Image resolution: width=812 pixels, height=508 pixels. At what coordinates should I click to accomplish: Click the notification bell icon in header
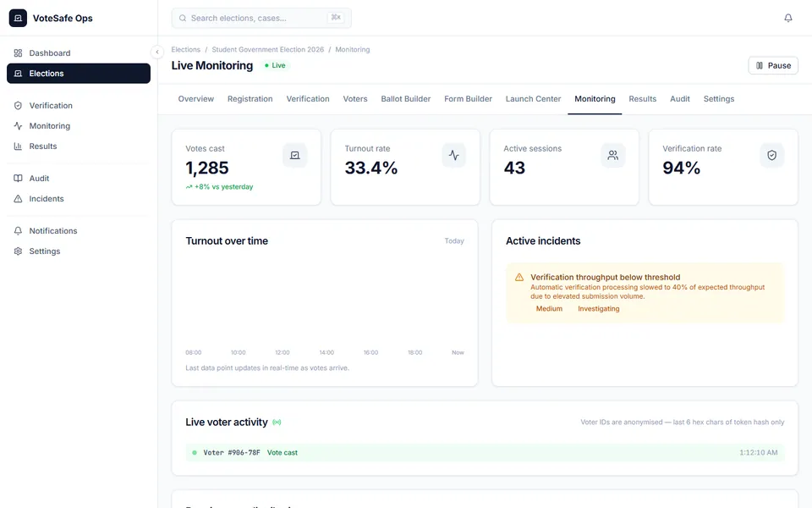point(788,18)
